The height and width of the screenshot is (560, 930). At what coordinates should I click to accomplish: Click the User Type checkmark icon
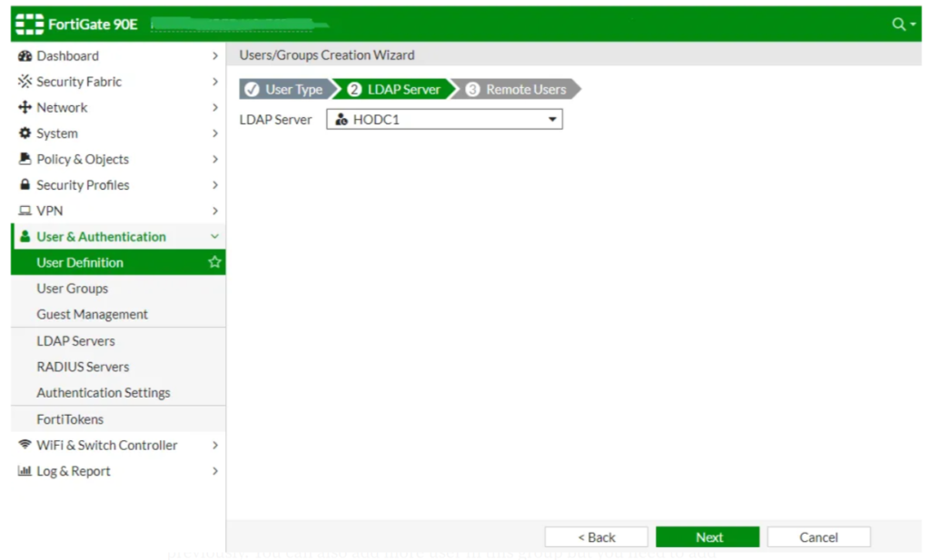(x=252, y=90)
